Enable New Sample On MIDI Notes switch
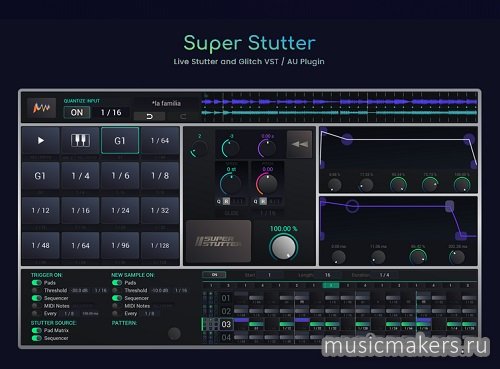Screen dimensions: 500x369 (117, 306)
